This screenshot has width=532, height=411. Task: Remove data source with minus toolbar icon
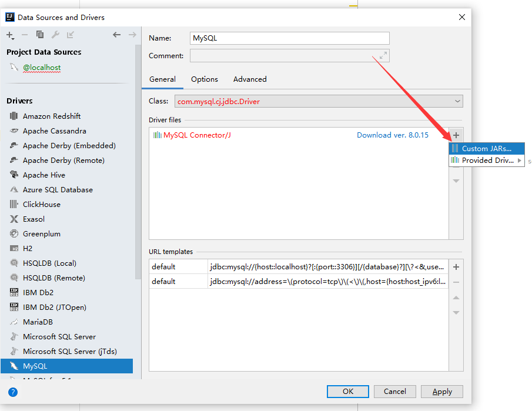point(24,35)
